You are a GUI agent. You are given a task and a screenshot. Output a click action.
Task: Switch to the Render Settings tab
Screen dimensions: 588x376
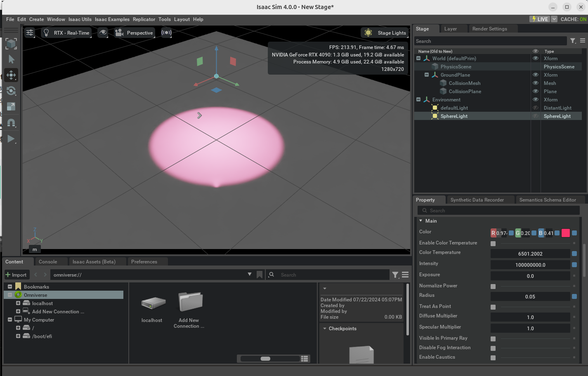tap(490, 29)
